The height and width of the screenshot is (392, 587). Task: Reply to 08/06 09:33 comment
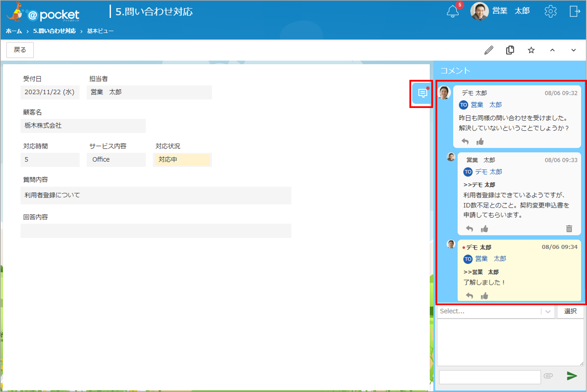(x=470, y=228)
